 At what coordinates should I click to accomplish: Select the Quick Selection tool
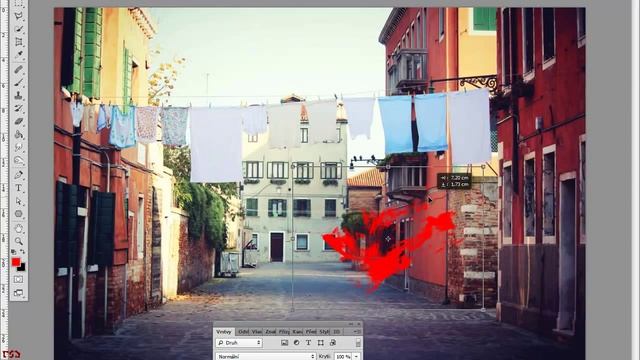pos(18,29)
